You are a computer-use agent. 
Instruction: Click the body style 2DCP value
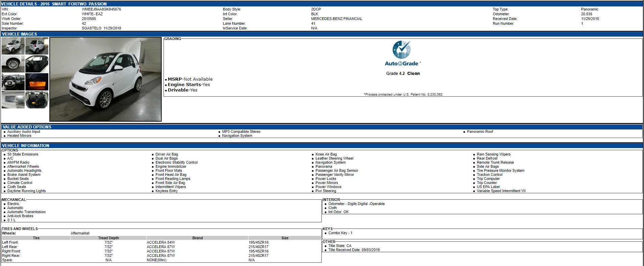pyautogui.click(x=316, y=9)
